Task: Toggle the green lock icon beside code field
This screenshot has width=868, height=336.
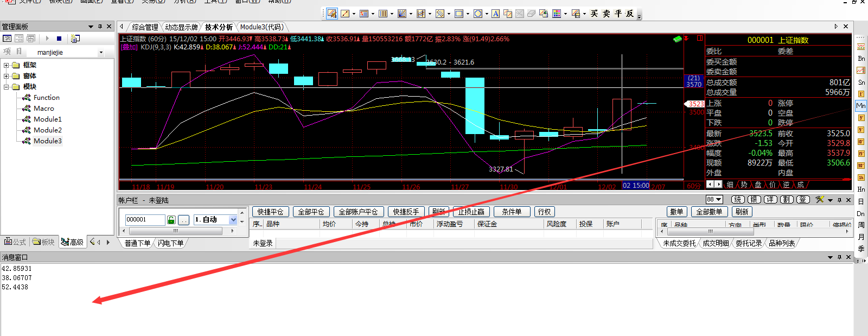Action: coord(171,220)
